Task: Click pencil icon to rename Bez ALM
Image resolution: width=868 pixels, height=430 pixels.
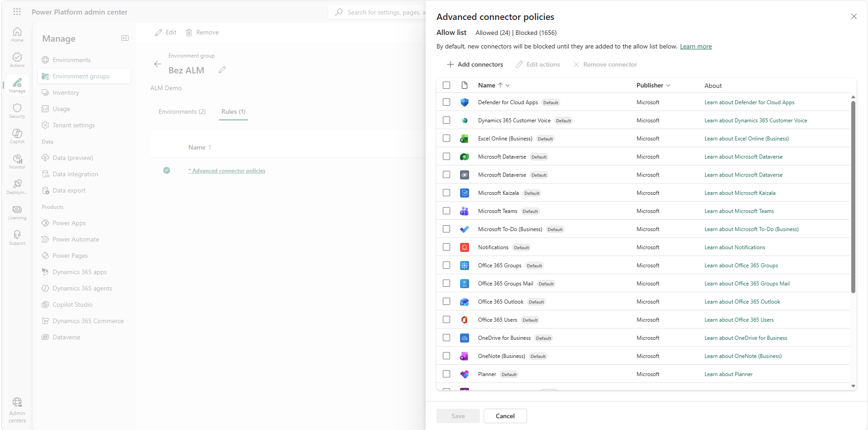Action: click(222, 70)
